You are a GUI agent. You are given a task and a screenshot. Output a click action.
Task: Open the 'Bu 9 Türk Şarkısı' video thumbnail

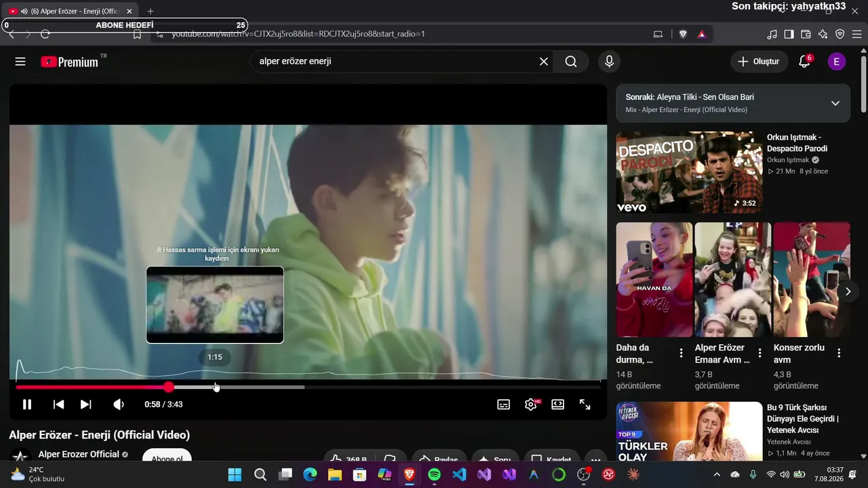tap(689, 432)
